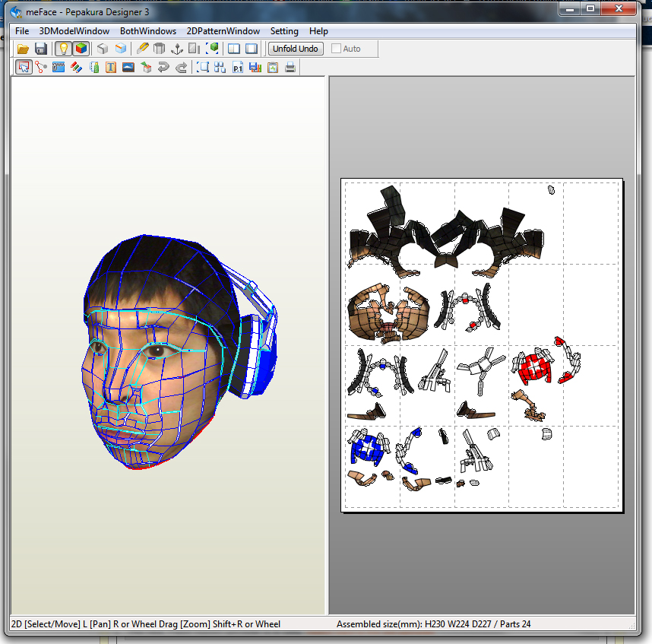
Task: Select the red ear cup pattern part
Action: click(x=535, y=368)
